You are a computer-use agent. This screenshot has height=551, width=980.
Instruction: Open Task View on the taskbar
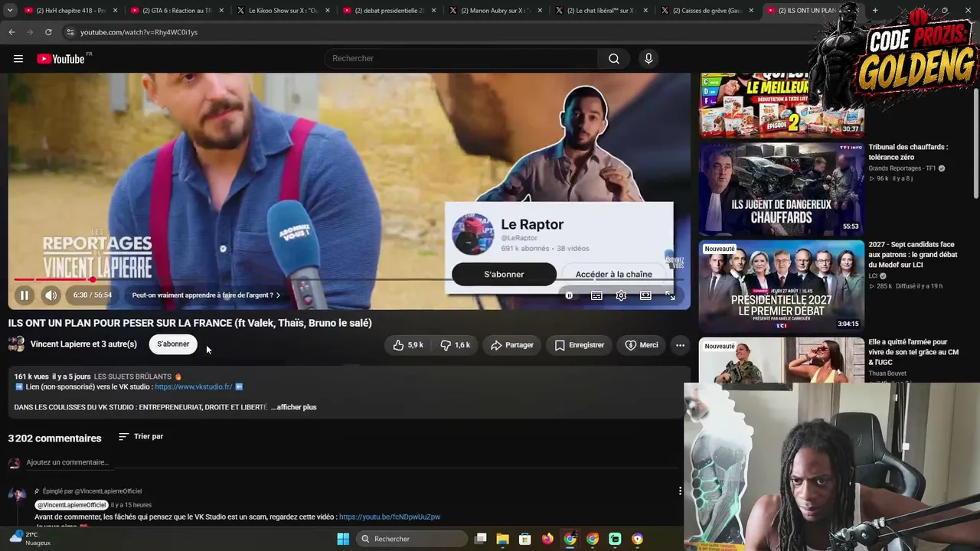(480, 539)
